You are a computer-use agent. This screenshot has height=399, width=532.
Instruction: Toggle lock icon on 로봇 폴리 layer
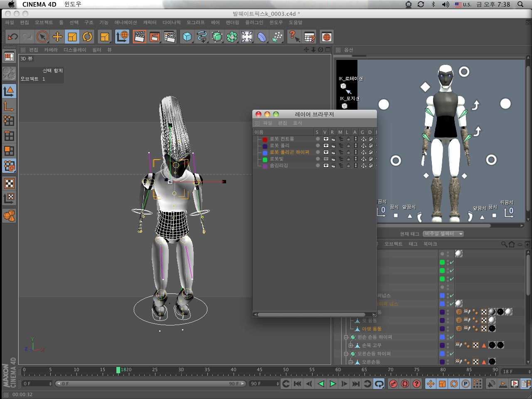348,145
